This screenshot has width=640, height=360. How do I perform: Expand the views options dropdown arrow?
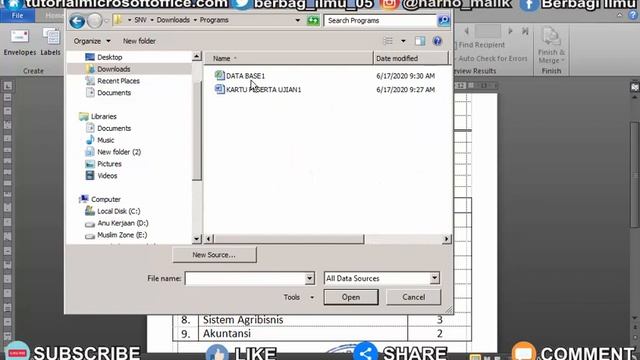coord(403,41)
